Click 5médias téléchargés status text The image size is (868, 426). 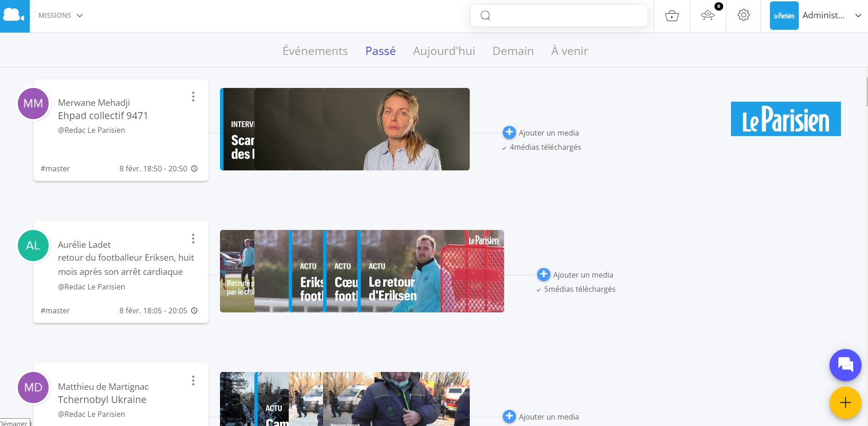pyautogui.click(x=579, y=289)
